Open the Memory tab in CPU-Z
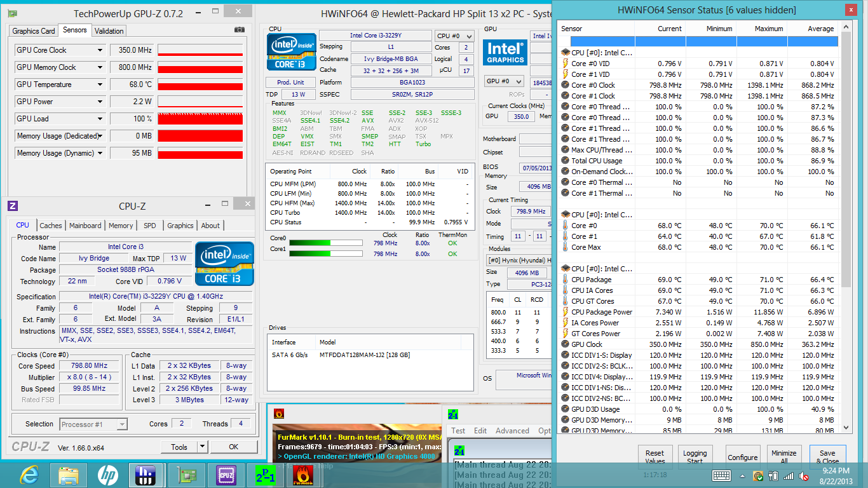 click(121, 226)
